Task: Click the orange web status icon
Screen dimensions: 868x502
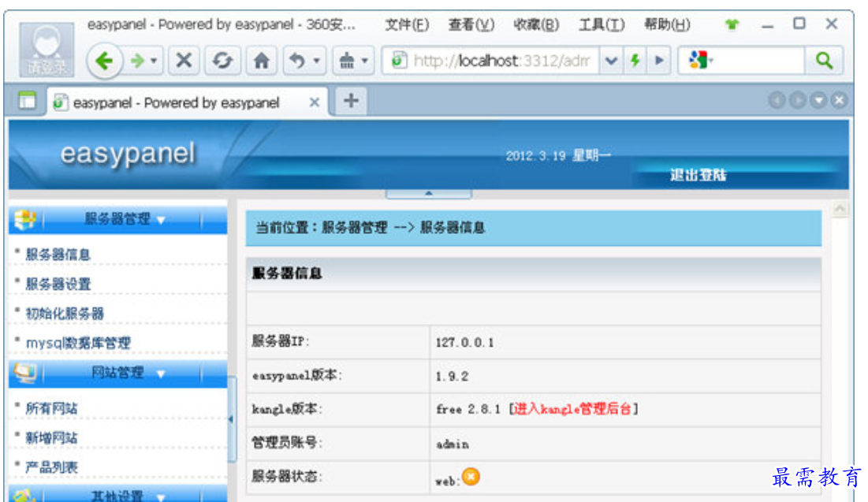Action: point(471,477)
